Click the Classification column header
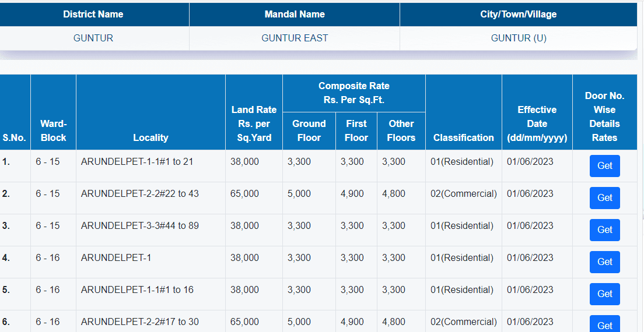The height and width of the screenshot is (332, 644). pos(463,137)
